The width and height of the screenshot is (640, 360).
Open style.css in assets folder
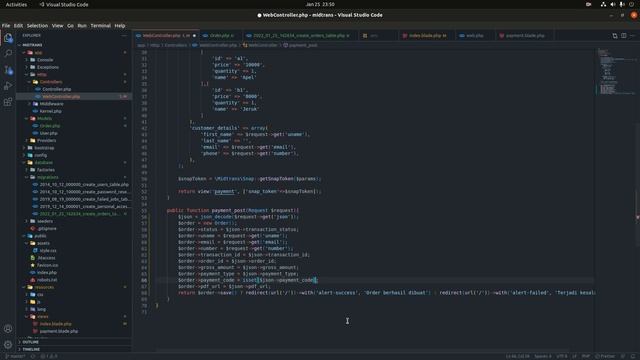pyautogui.click(x=48, y=251)
